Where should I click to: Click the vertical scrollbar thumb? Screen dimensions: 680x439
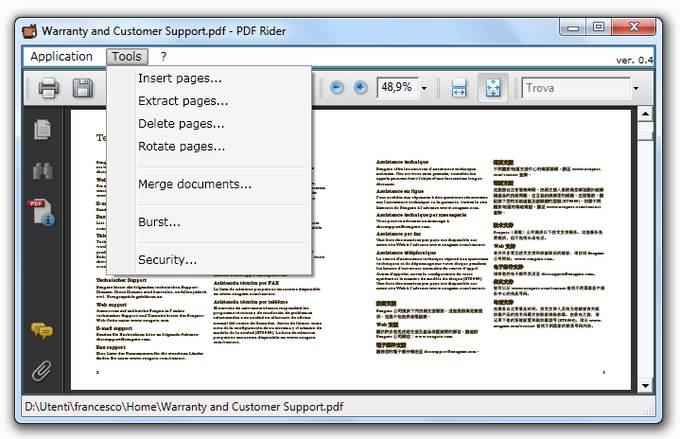point(645,131)
